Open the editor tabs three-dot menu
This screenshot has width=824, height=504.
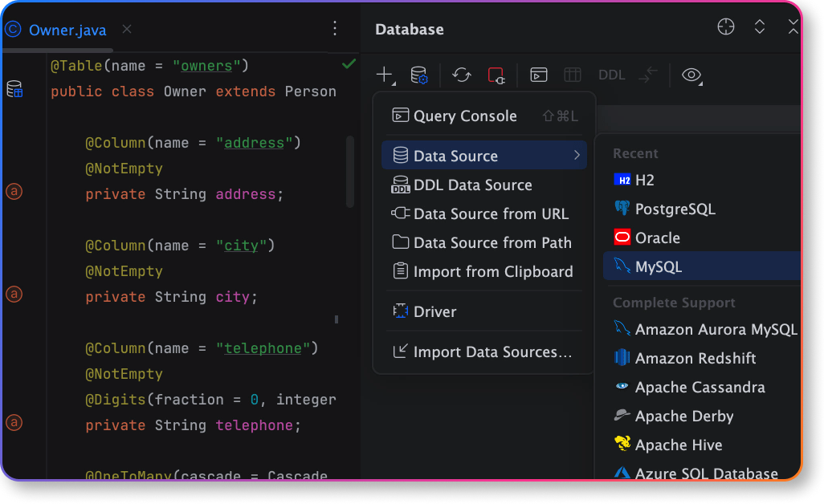pyautogui.click(x=335, y=28)
